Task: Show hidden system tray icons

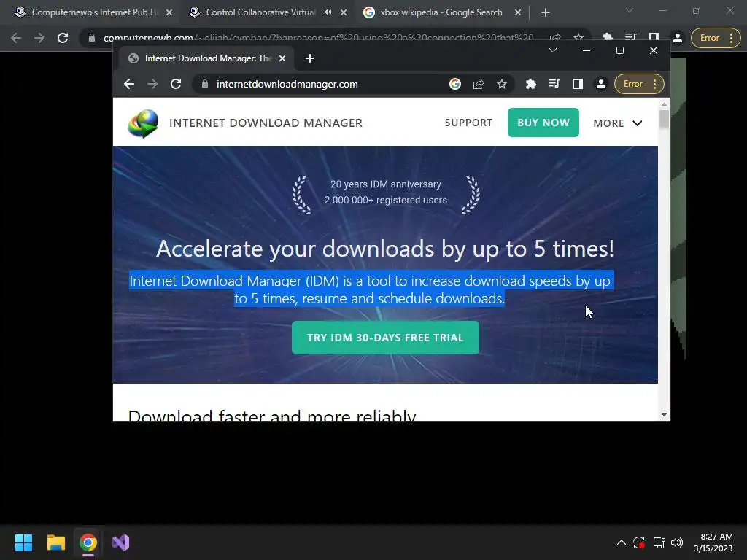Action: tap(622, 542)
